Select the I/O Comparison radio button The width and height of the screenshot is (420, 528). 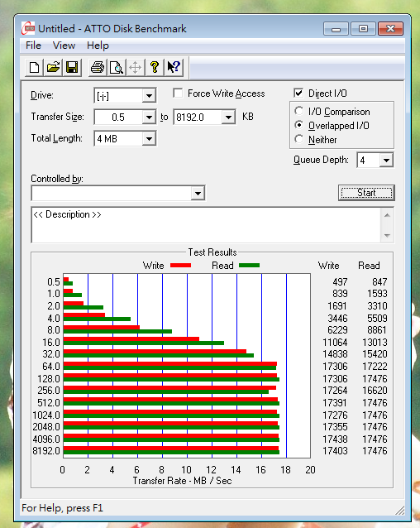coord(298,111)
